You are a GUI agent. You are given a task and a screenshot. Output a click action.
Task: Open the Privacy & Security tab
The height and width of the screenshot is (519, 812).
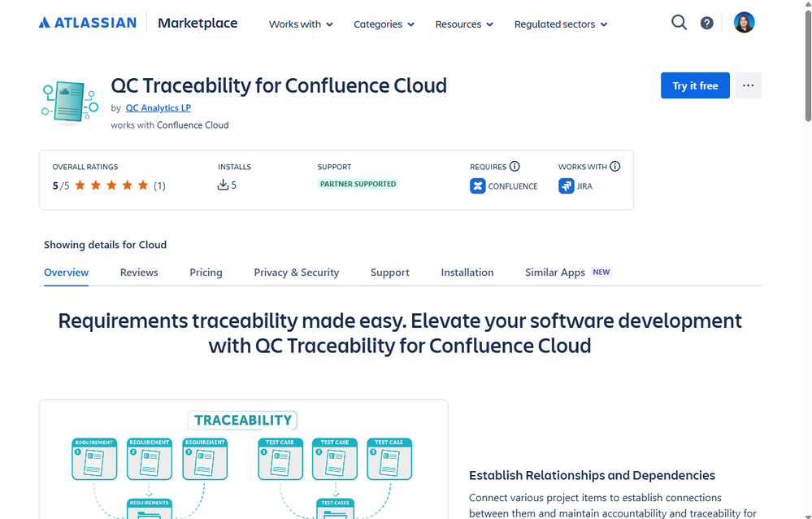click(x=296, y=273)
